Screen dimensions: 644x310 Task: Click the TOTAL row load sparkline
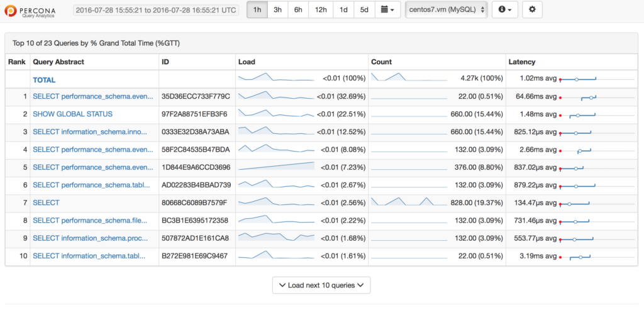pyautogui.click(x=276, y=77)
